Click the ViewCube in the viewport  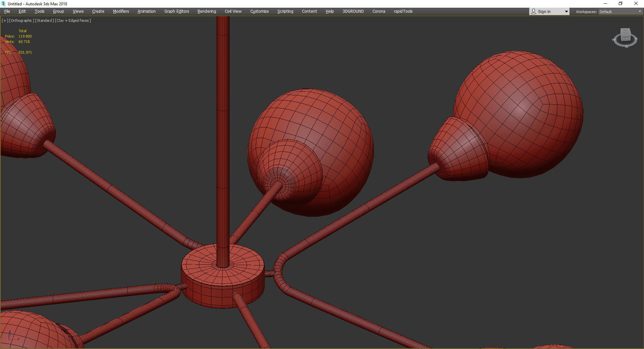pyautogui.click(x=625, y=38)
